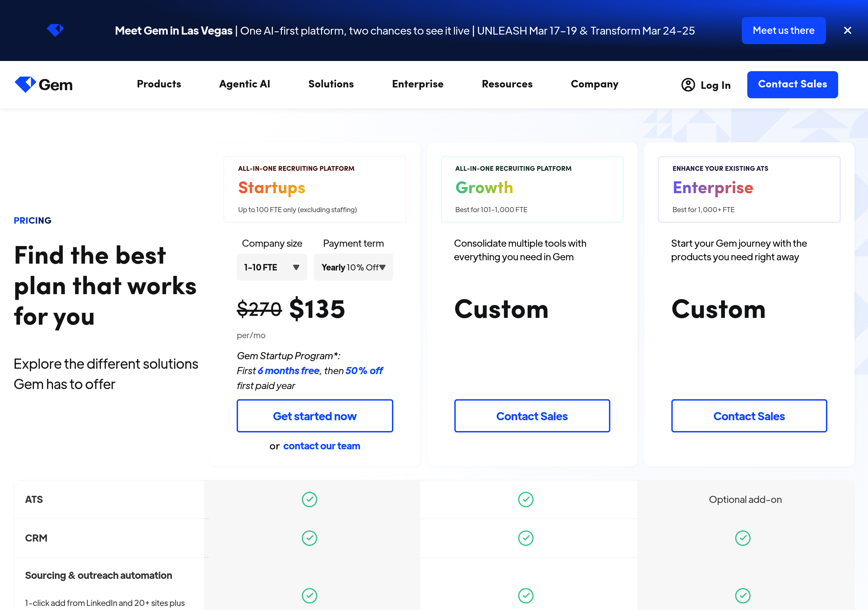This screenshot has height=610, width=868.
Task: Click the Meet us there button
Action: [783, 30]
